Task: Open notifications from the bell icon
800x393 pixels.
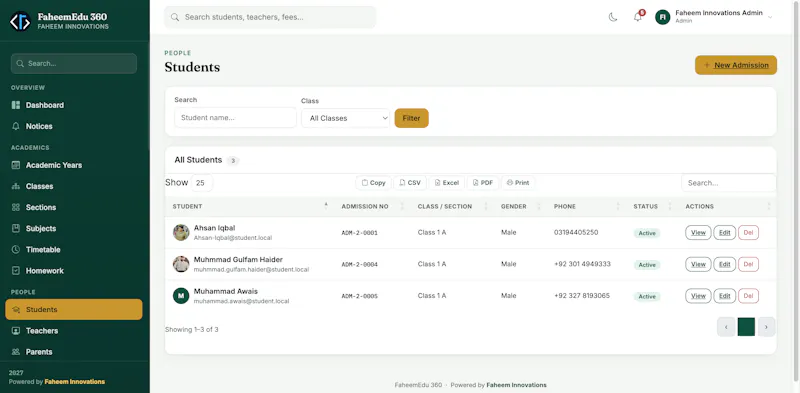Action: 638,17
